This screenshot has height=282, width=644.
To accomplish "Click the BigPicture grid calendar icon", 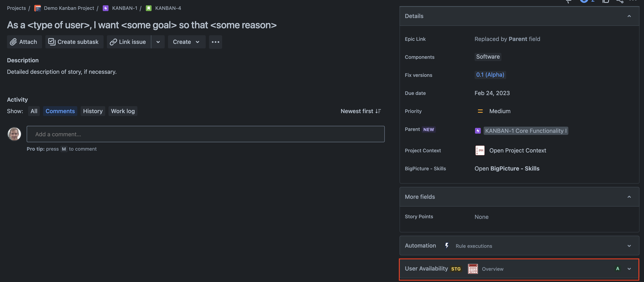I will point(473,268).
